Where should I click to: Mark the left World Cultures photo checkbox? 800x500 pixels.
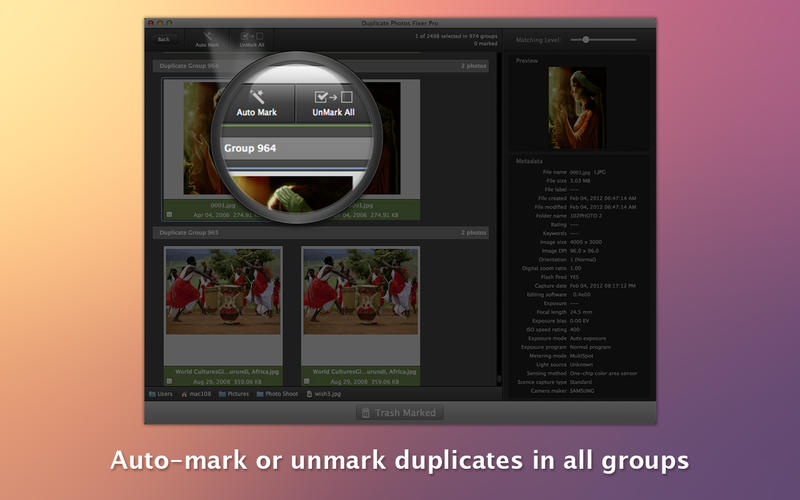click(x=169, y=381)
